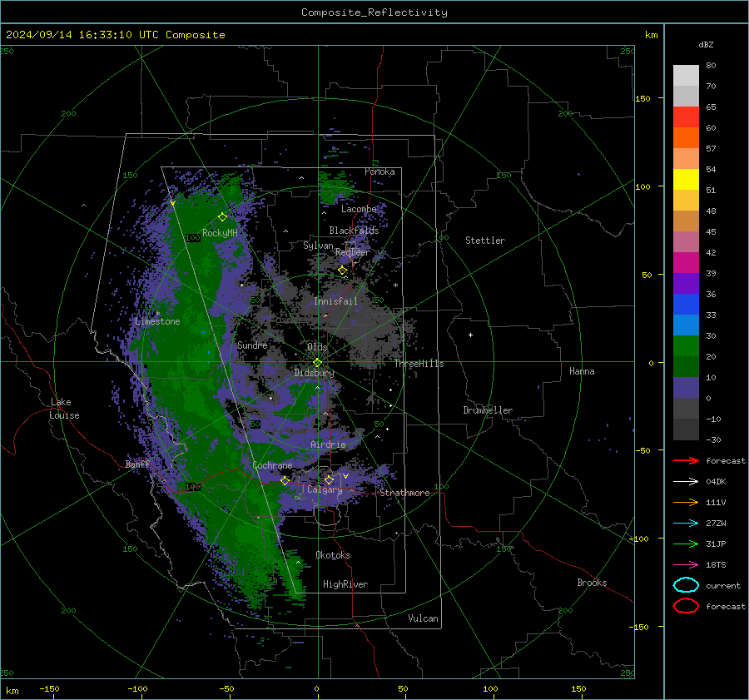Click the yellow diamond marker above Calgary
This screenshot has height=700, width=749.
pyautogui.click(x=329, y=479)
